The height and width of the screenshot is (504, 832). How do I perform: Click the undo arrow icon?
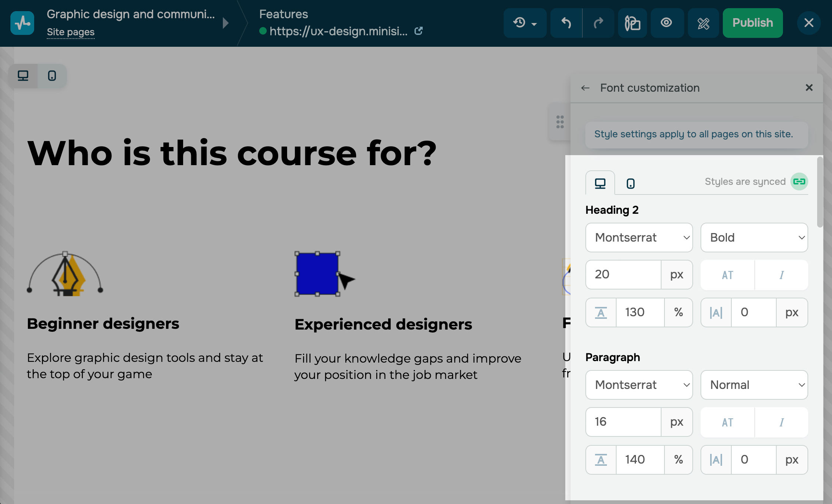[x=566, y=23]
